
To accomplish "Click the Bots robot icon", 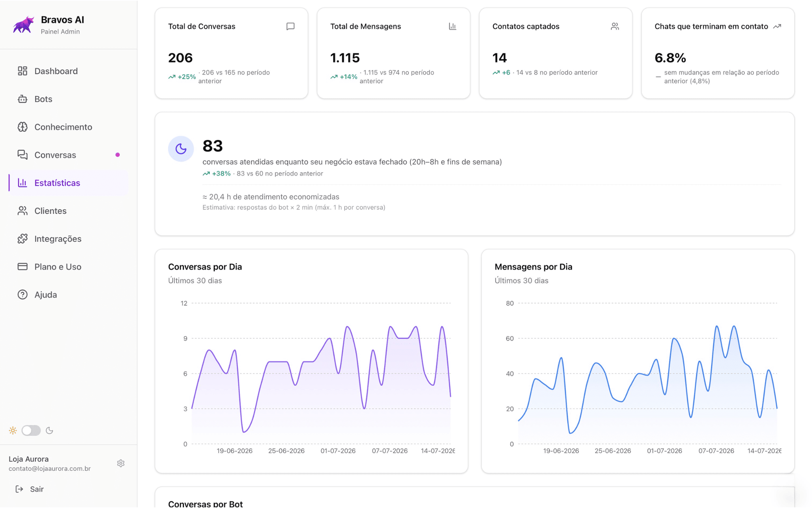I will (23, 99).
